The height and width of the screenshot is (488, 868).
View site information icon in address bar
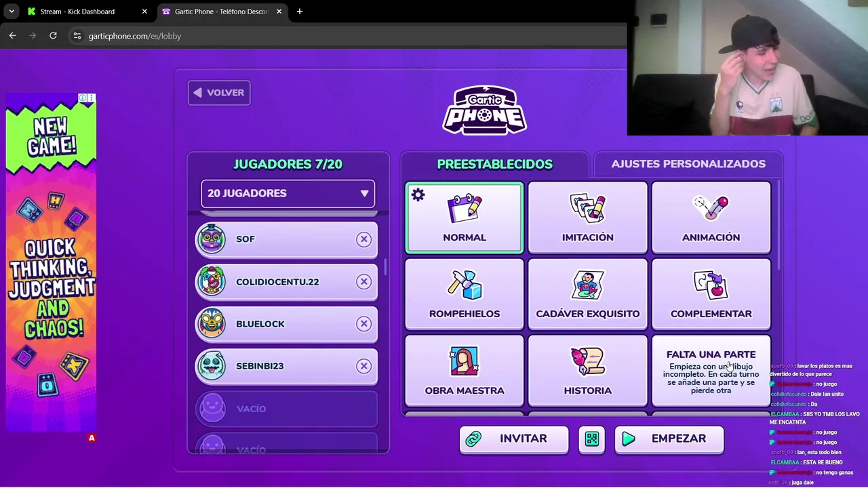tap(77, 36)
